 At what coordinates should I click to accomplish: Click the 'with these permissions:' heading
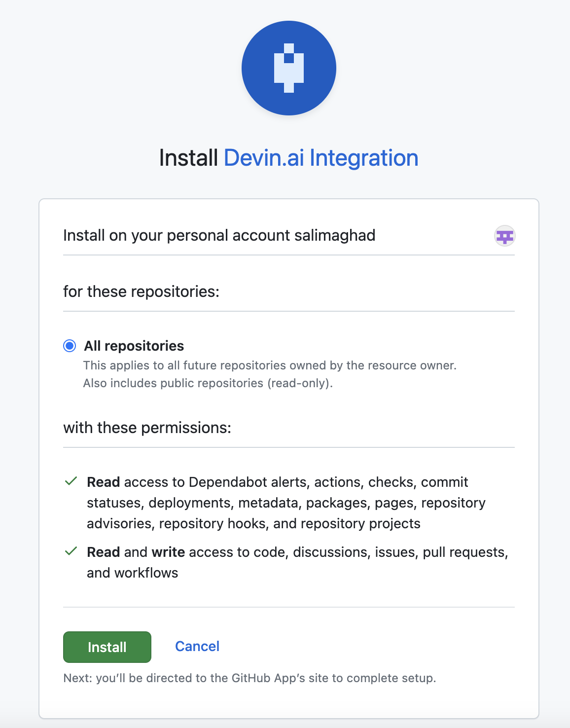click(147, 428)
